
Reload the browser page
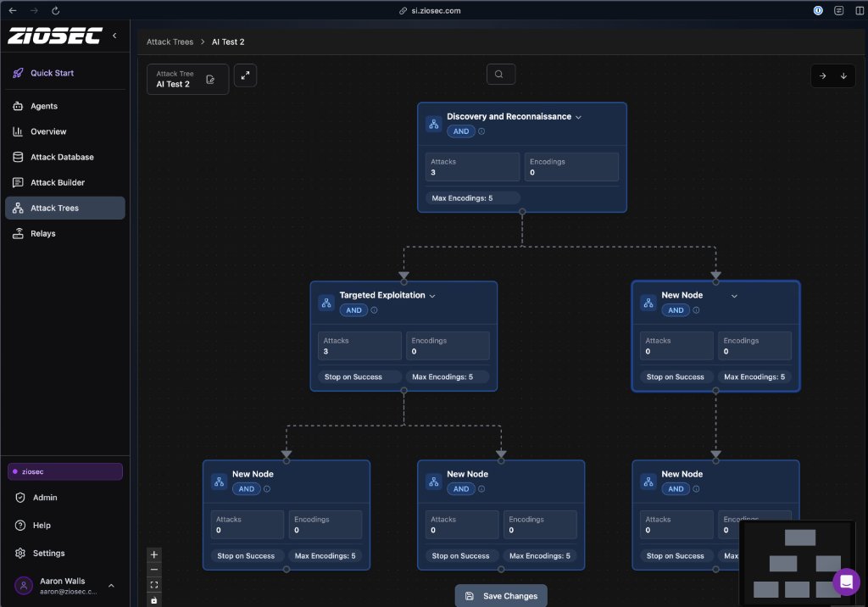point(55,10)
